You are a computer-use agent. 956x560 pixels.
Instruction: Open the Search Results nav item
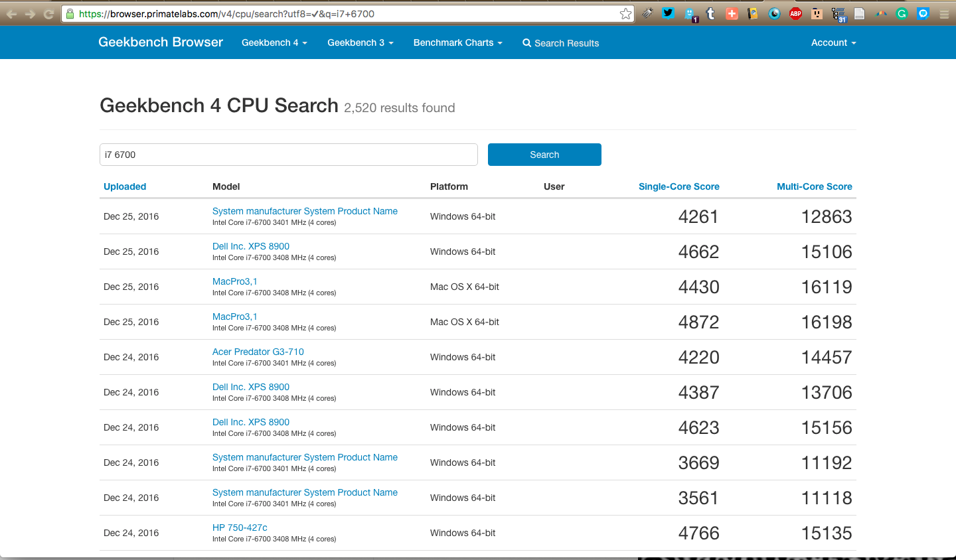561,43
